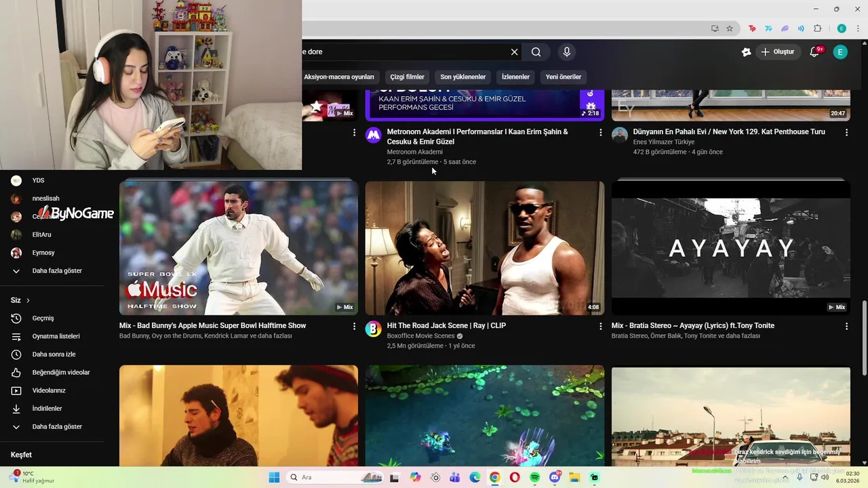This screenshot has height=488, width=868.
Task: Open Boxoffice Movie Scenes channel link
Action: click(420, 336)
